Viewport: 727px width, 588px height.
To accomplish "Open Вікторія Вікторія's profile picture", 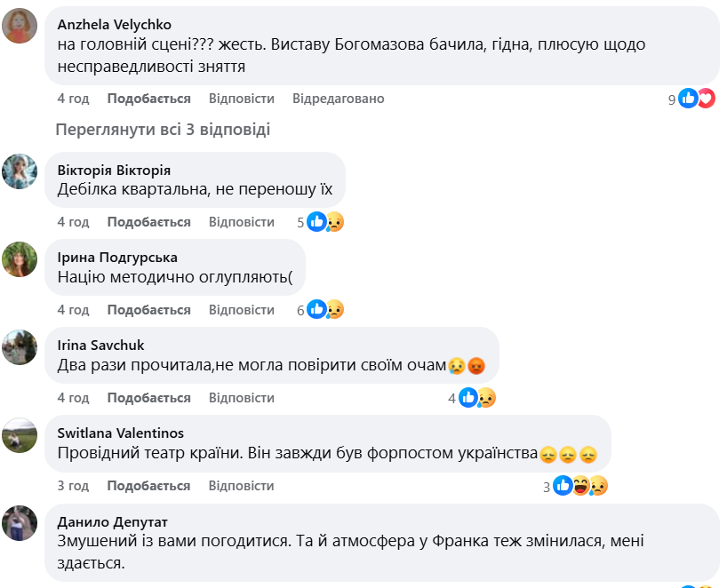I will 20,171.
